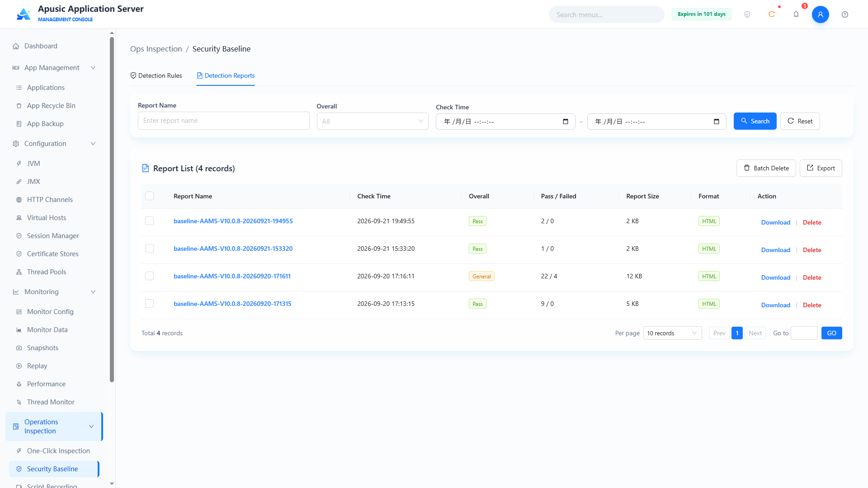Check the row for baseline-AAMS-V10.0.8-20260920-171611
This screenshot has height=488, width=868.
pos(149,276)
